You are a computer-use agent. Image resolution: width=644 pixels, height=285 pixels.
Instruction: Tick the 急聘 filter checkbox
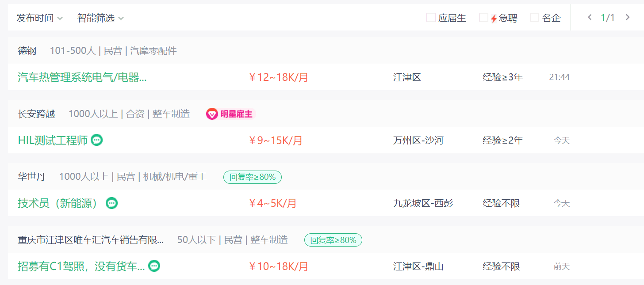pyautogui.click(x=483, y=18)
